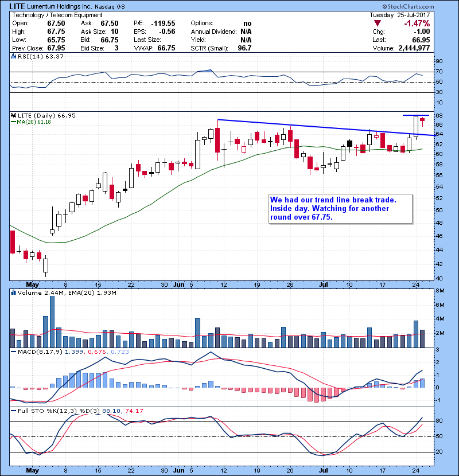Select the LITE ticker symbol heading
Viewport: 459px width, 476px height.
click(17, 6)
